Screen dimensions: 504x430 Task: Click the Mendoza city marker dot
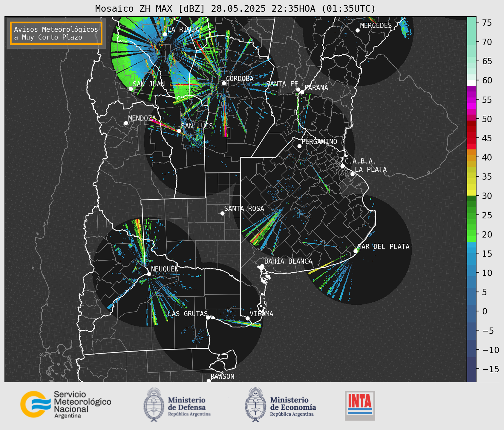(126, 123)
